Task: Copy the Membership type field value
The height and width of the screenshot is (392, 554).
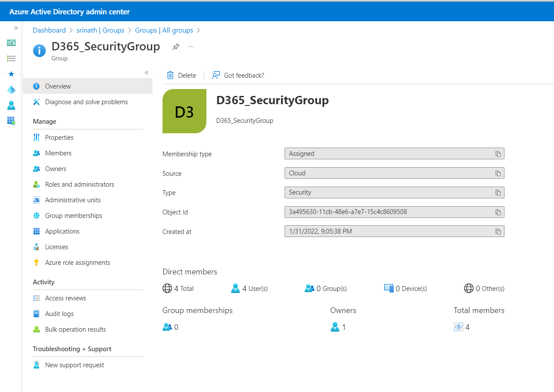Action: (x=498, y=154)
